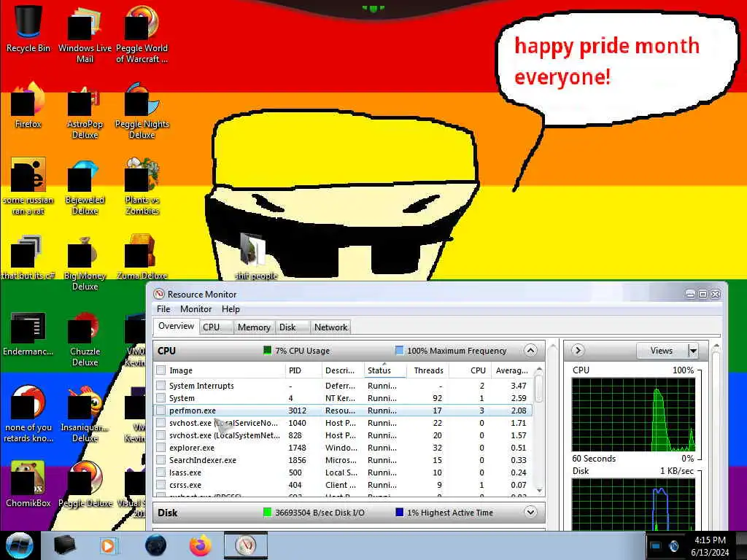Click the system tray volume icon
Viewport: 747px width, 560px height.
(x=673, y=545)
